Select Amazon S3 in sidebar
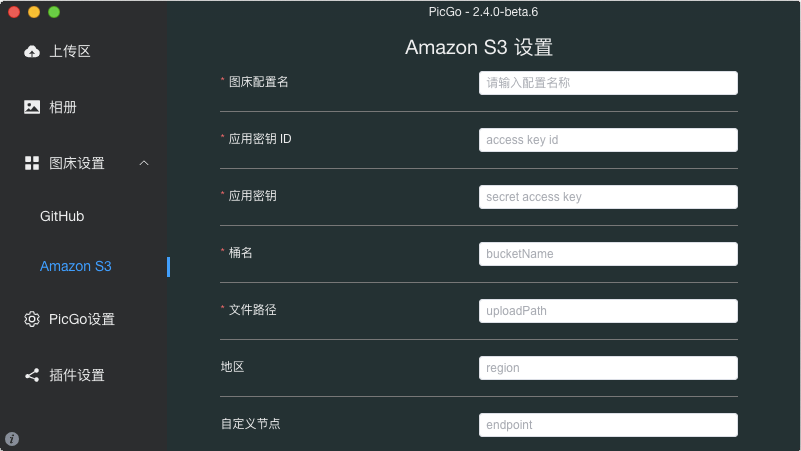Screen dimensions: 801x451 click(x=76, y=266)
